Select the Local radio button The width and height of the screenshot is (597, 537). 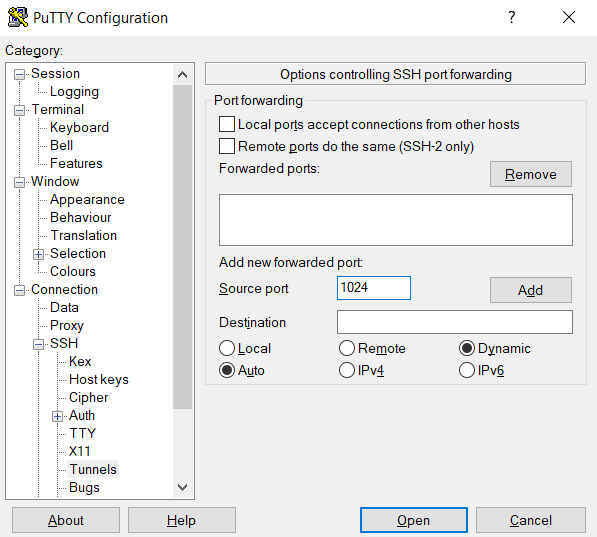227,348
